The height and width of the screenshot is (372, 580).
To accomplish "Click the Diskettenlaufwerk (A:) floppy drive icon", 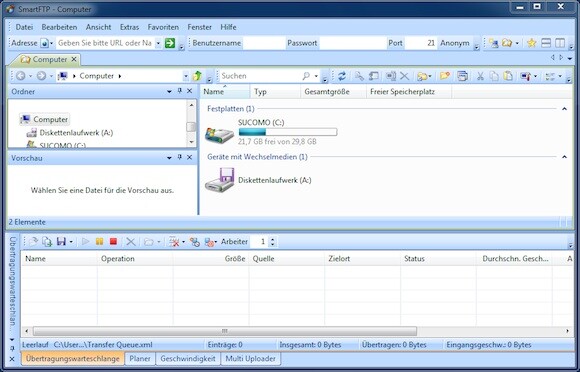I will point(220,180).
